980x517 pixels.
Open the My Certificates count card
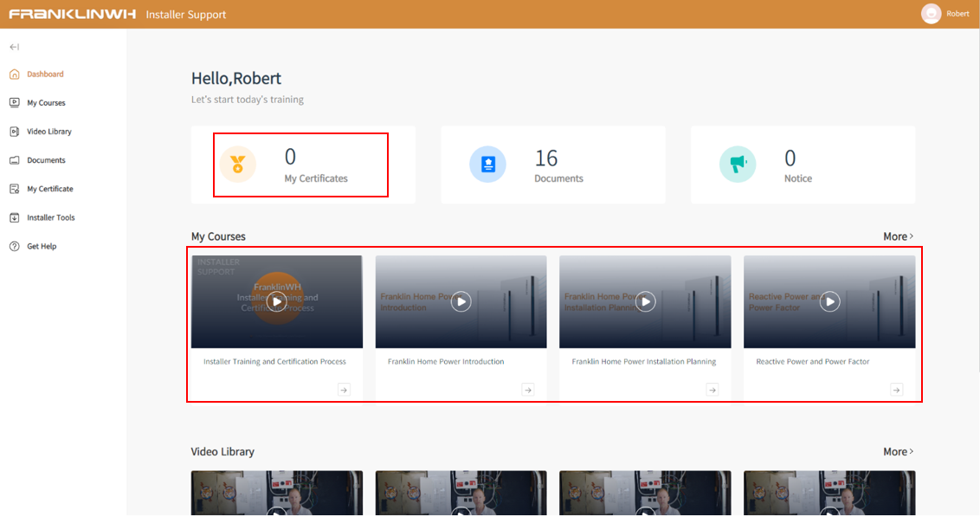303,165
